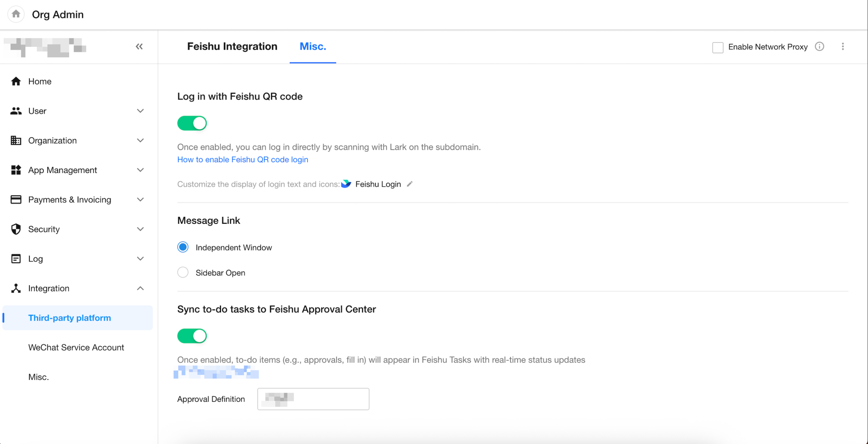The width and height of the screenshot is (868, 444).
Task: Enable the Network Proxy checkbox
Action: (x=717, y=47)
